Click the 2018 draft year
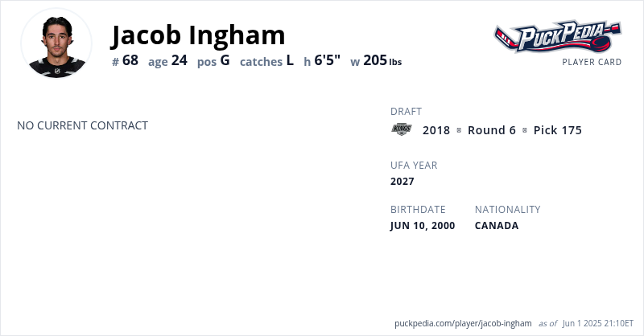This screenshot has width=644, height=336. point(436,130)
